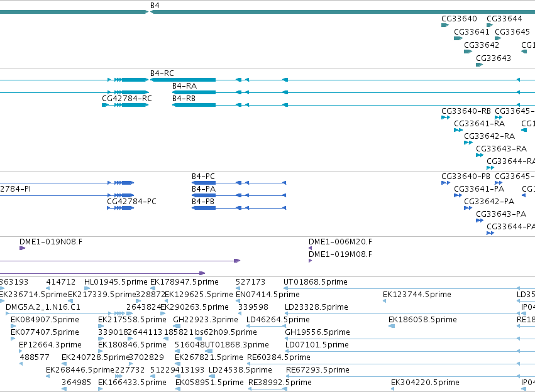Select the 488577 feature label
The height and width of the screenshot is (392, 535).
pyautogui.click(x=35, y=358)
